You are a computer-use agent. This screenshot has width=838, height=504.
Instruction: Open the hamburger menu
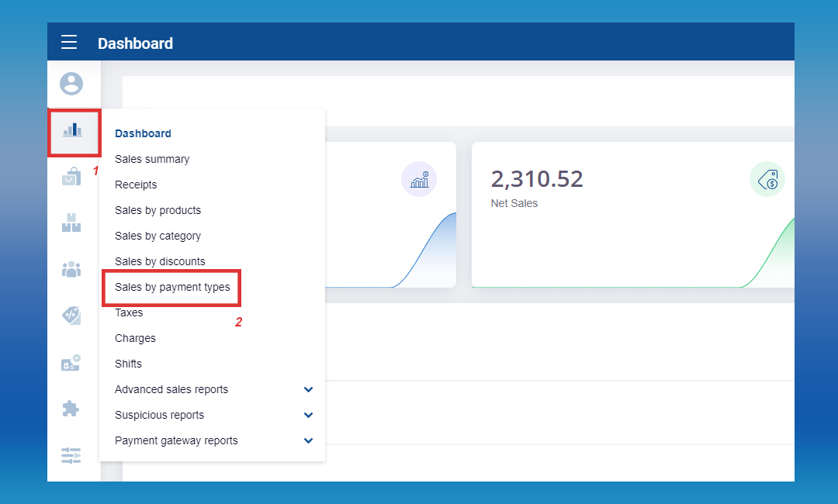coord(69,42)
